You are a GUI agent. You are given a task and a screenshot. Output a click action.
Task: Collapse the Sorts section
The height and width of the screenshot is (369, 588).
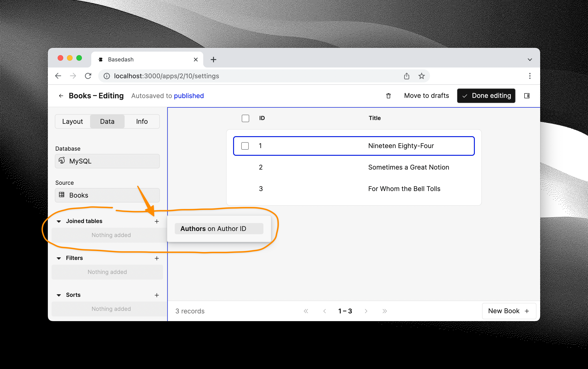click(x=59, y=295)
